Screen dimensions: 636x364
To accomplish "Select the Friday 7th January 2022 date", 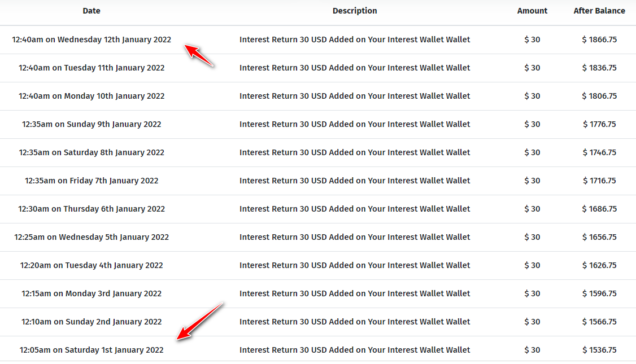I will pyautogui.click(x=92, y=181).
